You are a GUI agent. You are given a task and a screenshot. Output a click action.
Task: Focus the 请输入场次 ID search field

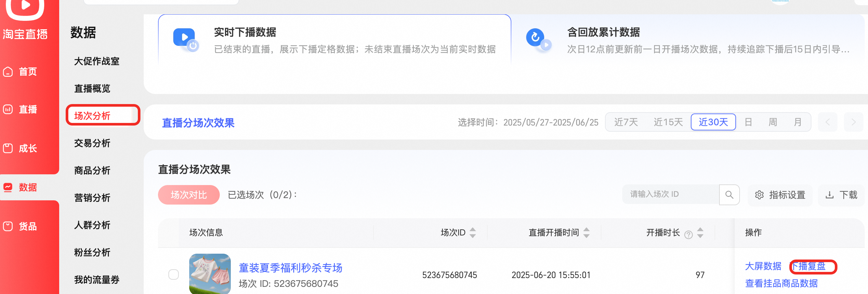click(x=671, y=194)
